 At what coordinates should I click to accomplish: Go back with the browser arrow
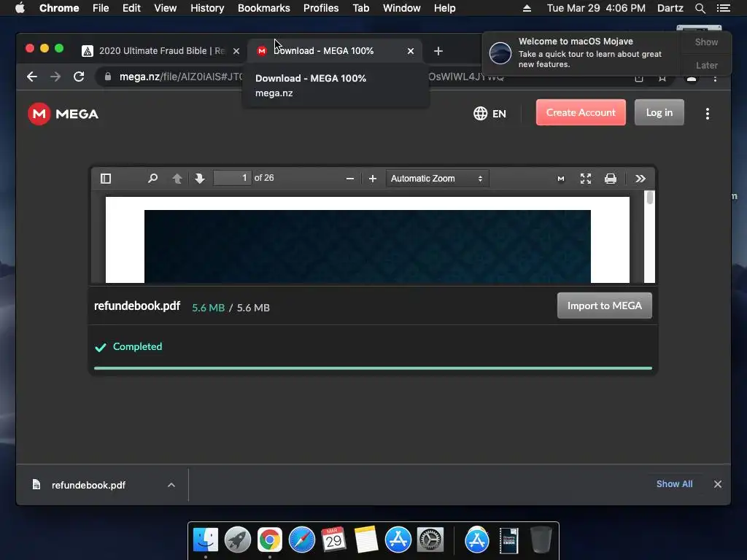click(32, 77)
